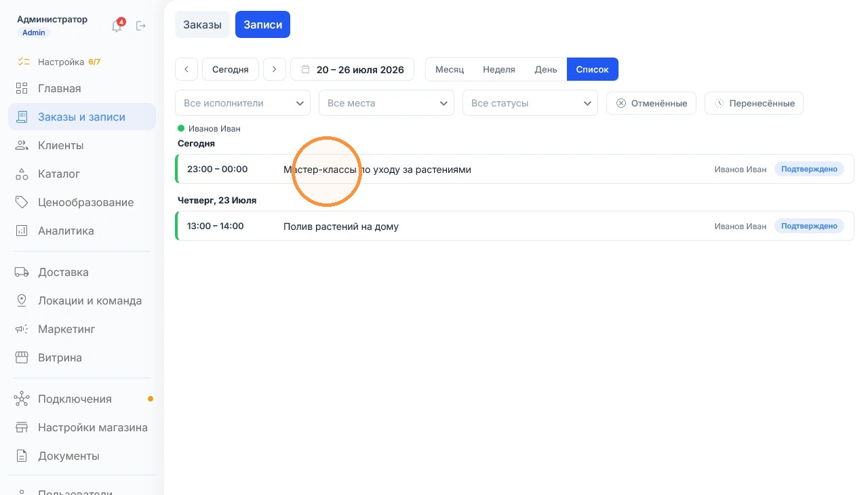868x495 pixels.
Task: Open the Клиенты menu item
Action: (x=82, y=145)
